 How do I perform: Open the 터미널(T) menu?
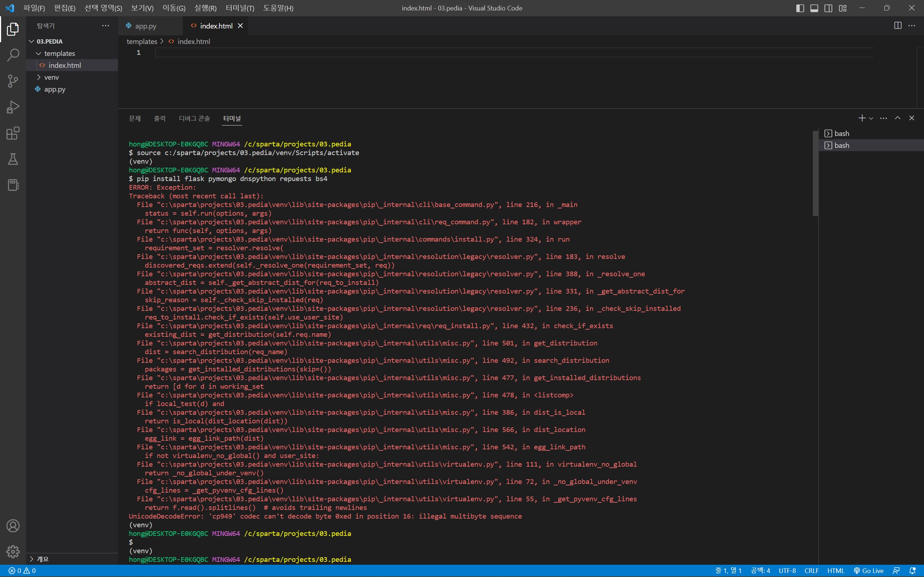(x=240, y=8)
